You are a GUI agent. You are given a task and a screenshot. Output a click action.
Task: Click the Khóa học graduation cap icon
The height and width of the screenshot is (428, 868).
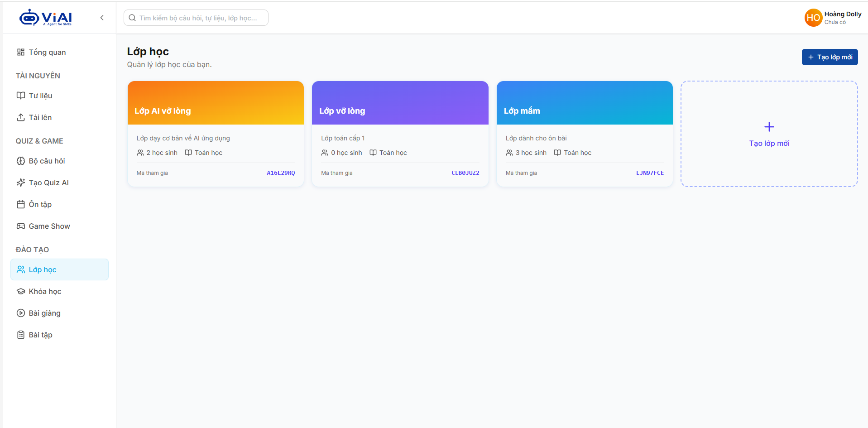(21, 291)
